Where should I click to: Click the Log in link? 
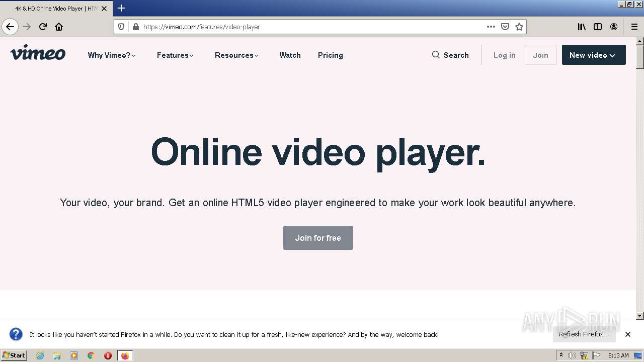coord(504,55)
